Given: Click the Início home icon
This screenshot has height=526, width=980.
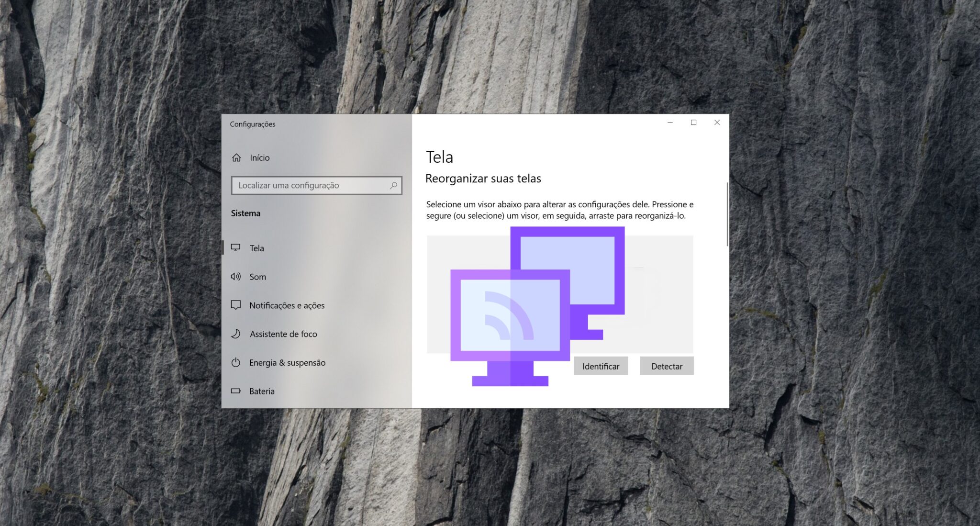Looking at the screenshot, I should (x=236, y=157).
